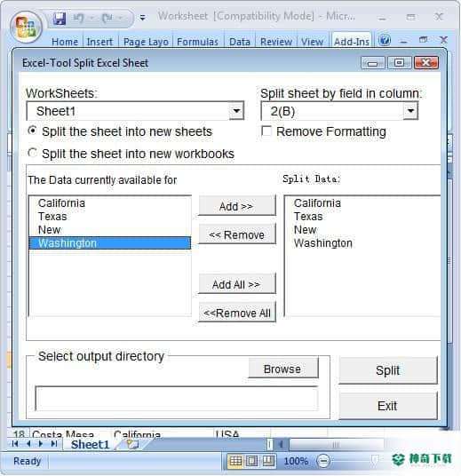Minimize the Split Excel Sheet dialog
This screenshot has width=461, height=476.
373,63
